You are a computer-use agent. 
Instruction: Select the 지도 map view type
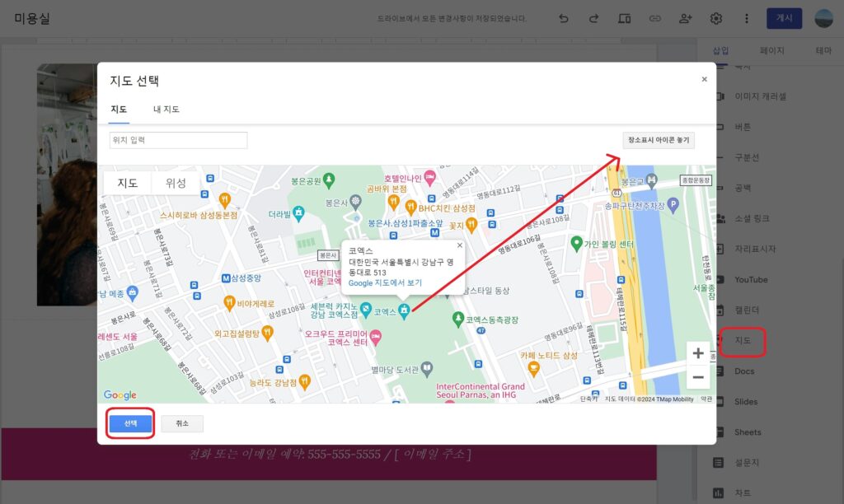[x=128, y=183]
